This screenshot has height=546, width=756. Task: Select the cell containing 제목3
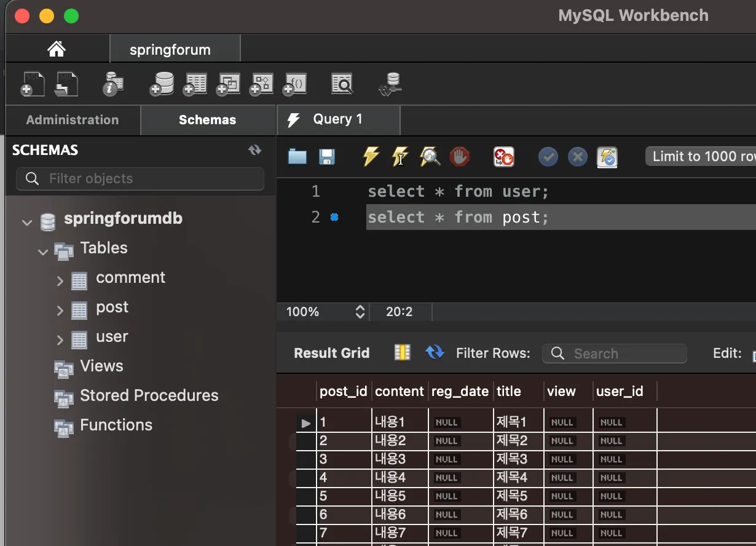518,459
